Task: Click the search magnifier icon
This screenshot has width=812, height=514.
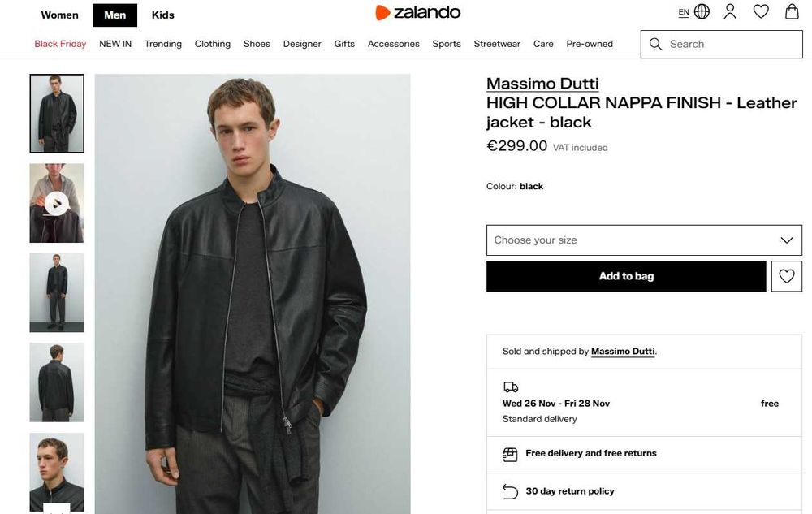Action: (x=656, y=44)
